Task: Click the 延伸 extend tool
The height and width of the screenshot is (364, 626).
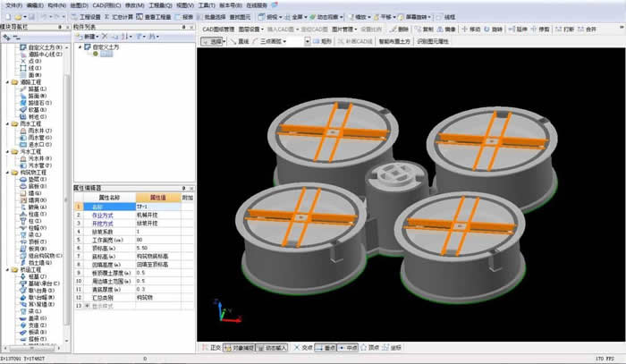Action: point(518,30)
